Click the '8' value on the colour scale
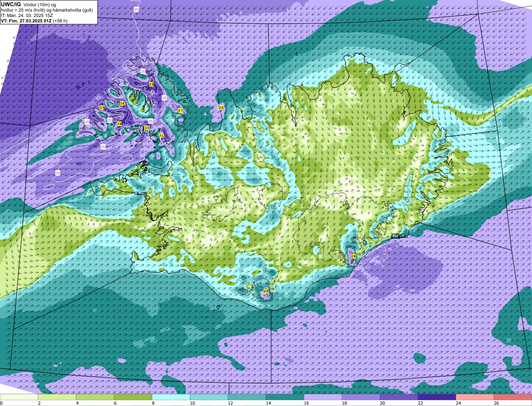Viewport: 532px width, 406px height. coord(153,403)
